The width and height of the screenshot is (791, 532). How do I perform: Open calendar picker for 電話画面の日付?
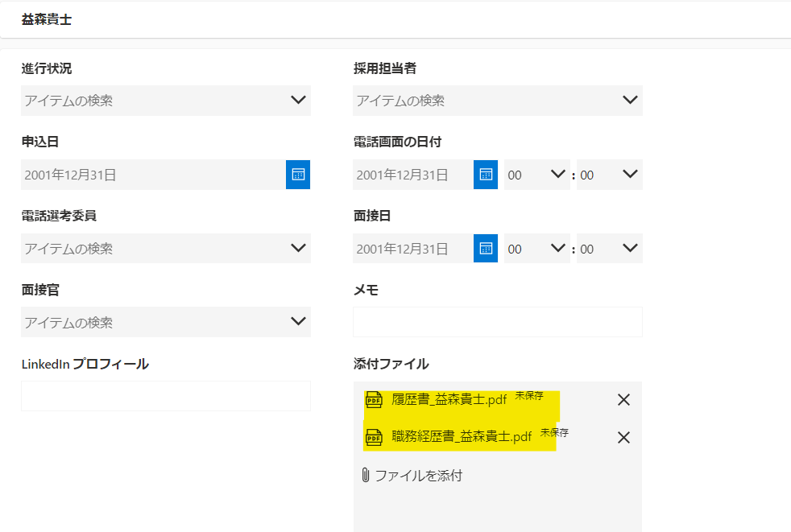coord(485,175)
